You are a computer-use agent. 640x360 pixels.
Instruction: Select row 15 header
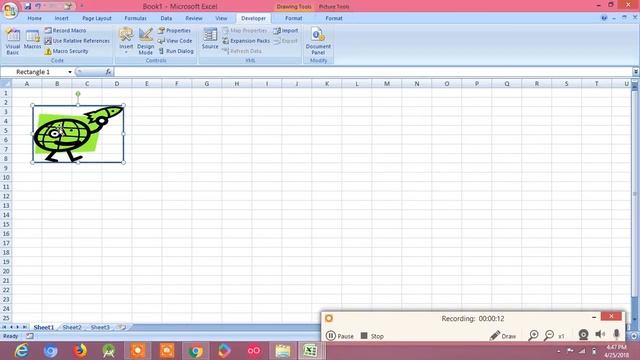[x=6, y=224]
